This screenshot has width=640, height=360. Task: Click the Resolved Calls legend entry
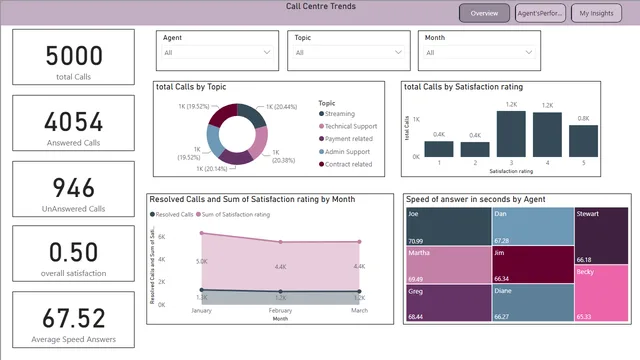(x=171, y=214)
